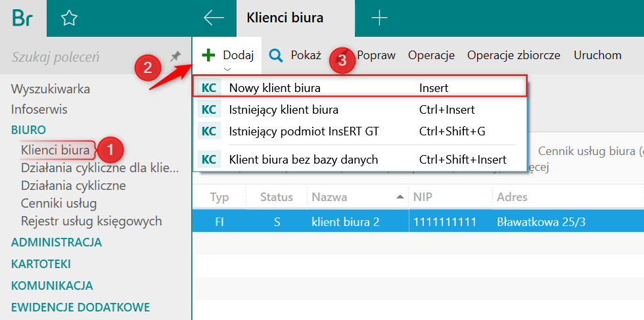Click the Adres column header
Viewport: 644px width, 320px height.
(x=568, y=197)
